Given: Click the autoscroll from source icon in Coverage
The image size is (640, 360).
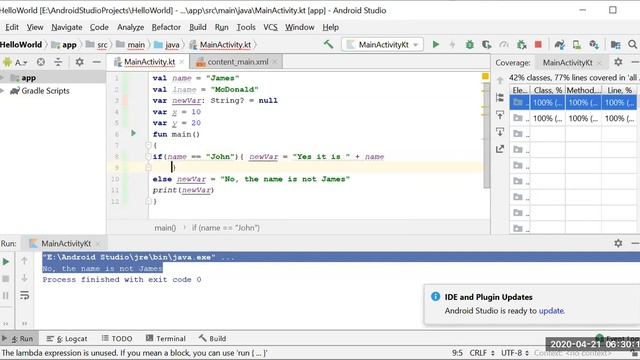Looking at the screenshot, I should coord(500,132).
